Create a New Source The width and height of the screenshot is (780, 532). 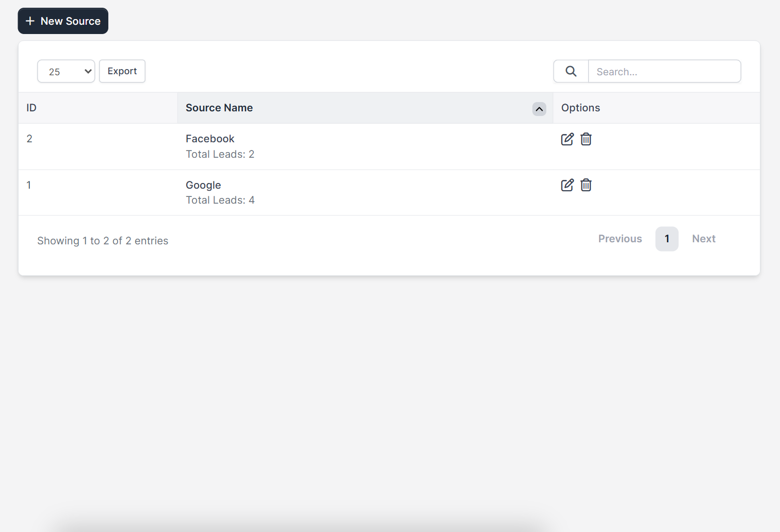click(63, 21)
